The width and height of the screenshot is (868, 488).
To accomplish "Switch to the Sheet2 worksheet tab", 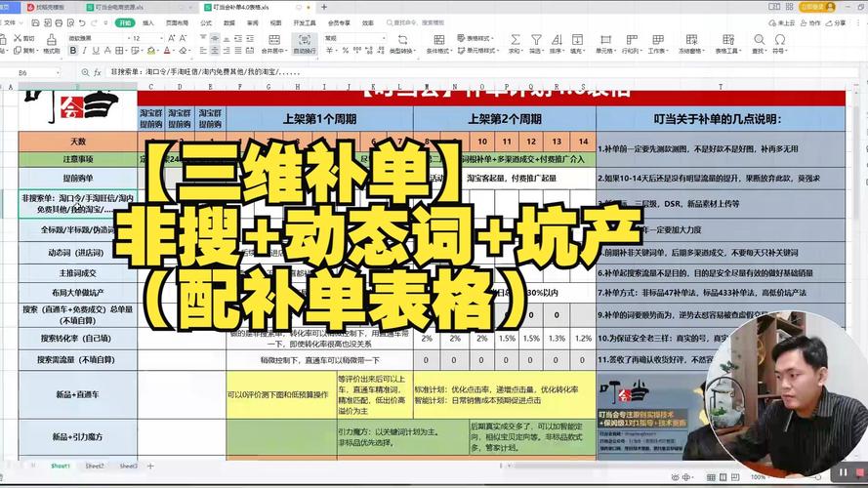I will (x=95, y=466).
